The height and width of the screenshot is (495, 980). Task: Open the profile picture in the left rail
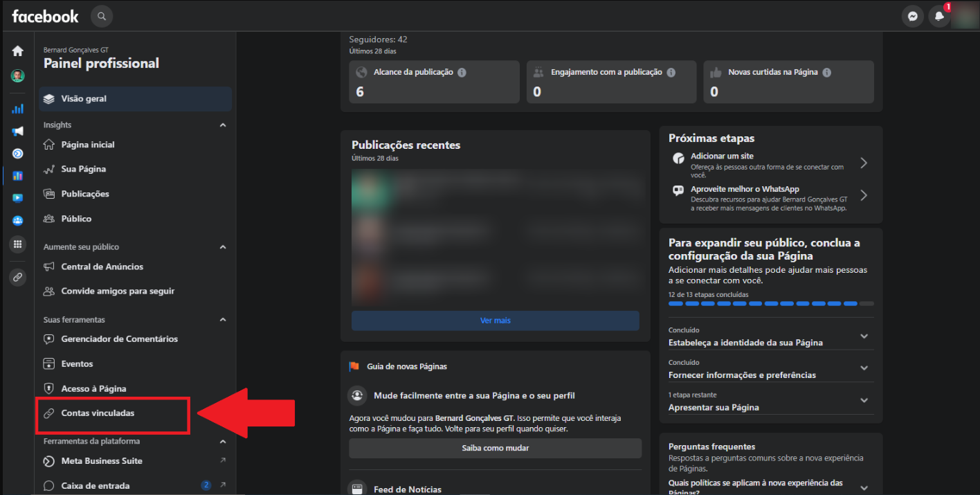click(18, 76)
